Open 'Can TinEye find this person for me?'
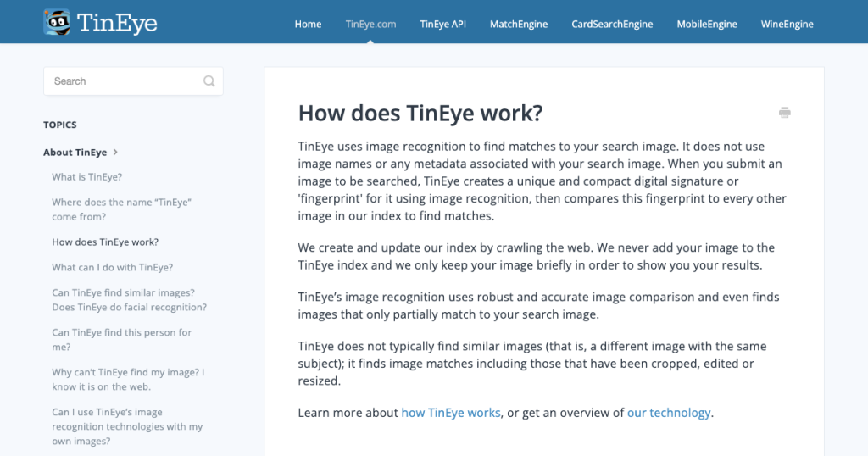This screenshot has width=868, height=456. [x=122, y=340]
